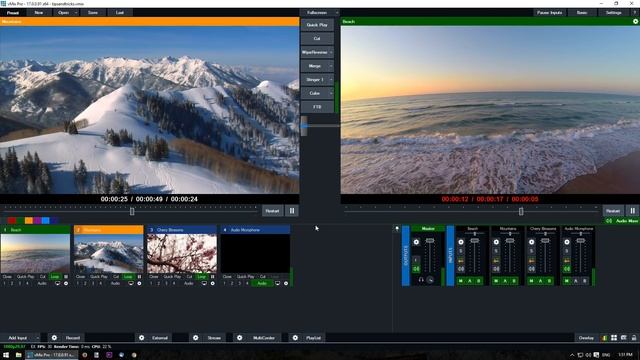The image size is (640, 360).
Task: Open File Explorer in taskbar
Action: pyautogui.click(x=18, y=355)
